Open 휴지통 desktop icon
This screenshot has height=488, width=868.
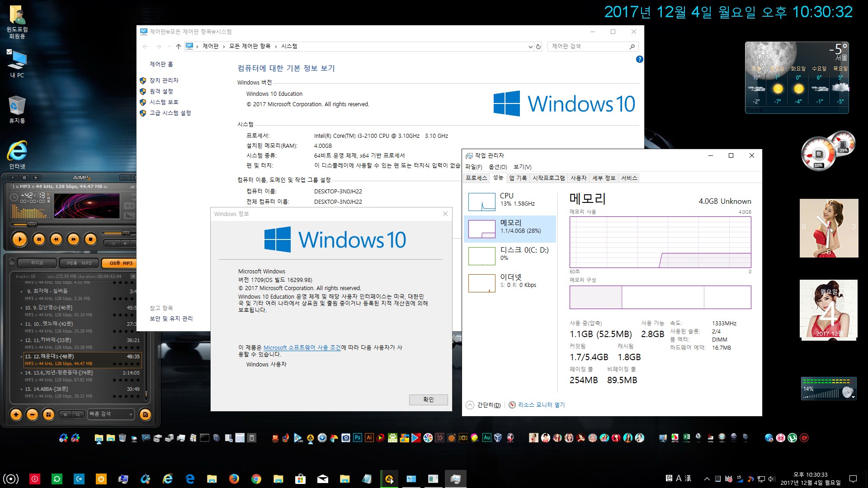pos(17,109)
